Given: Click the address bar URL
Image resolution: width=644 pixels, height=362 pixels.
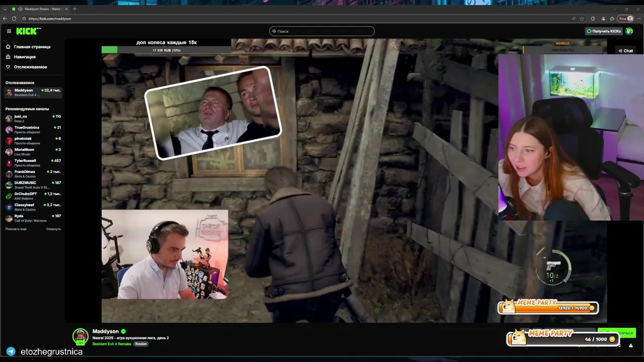Looking at the screenshot, I should [x=49, y=19].
